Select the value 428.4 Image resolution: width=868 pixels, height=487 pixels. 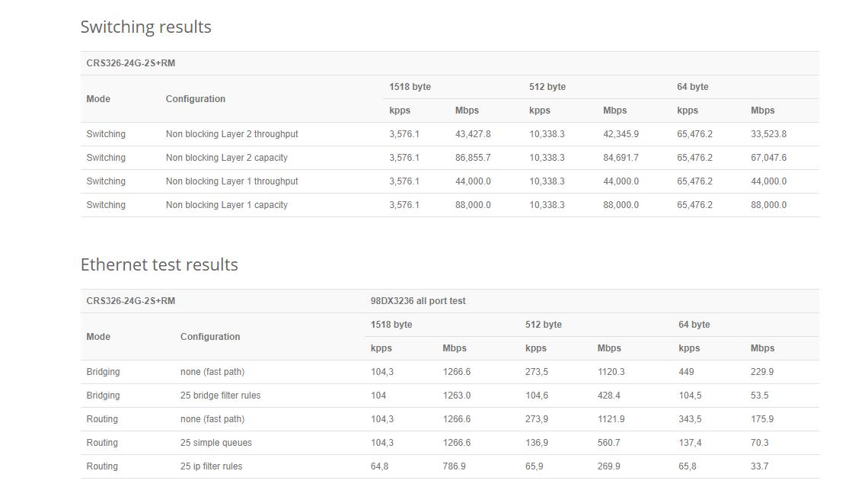[608, 396]
